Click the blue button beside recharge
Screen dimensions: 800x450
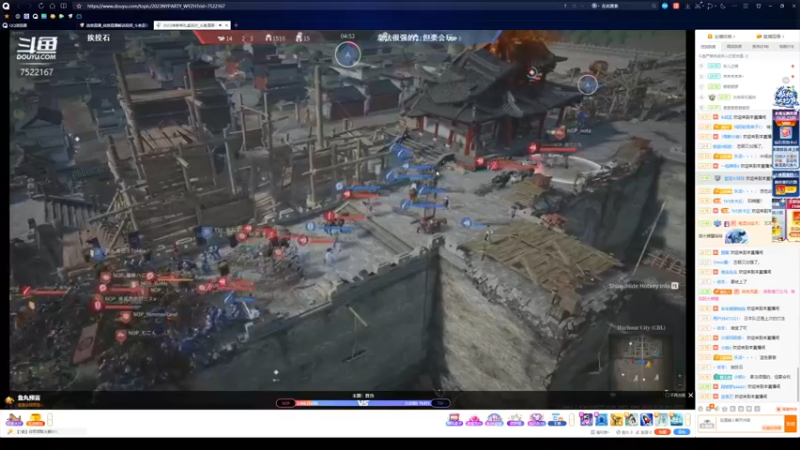point(682,432)
